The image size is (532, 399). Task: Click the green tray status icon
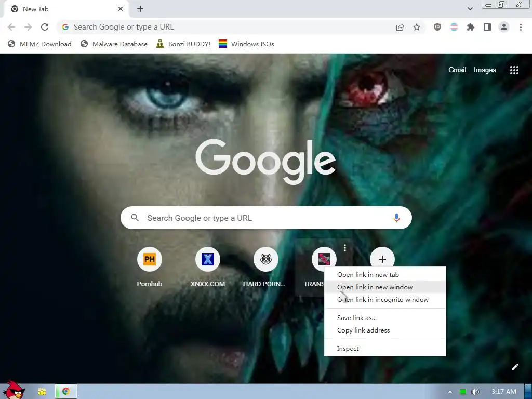pos(462,392)
